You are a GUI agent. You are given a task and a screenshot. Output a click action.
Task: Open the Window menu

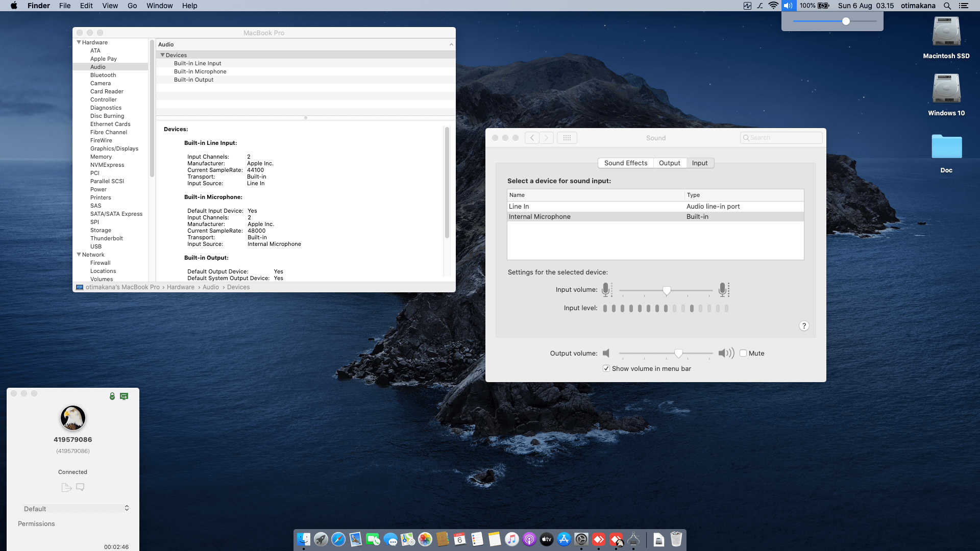point(160,6)
